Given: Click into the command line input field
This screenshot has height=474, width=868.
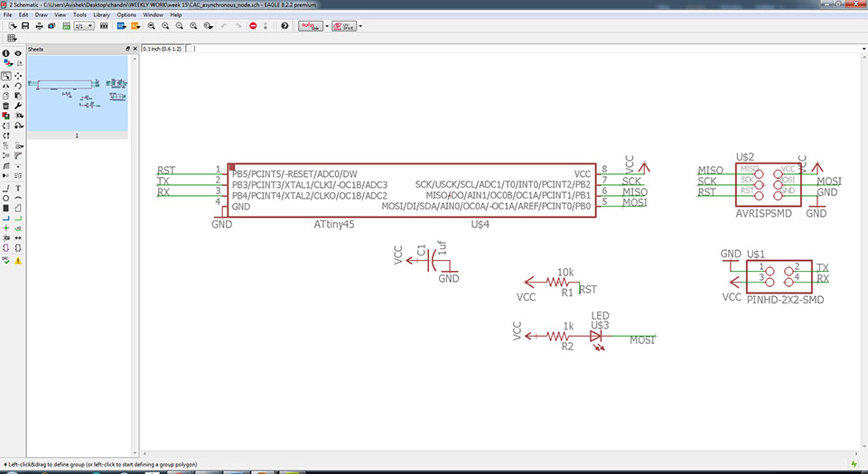Looking at the screenshot, I should (x=526, y=49).
